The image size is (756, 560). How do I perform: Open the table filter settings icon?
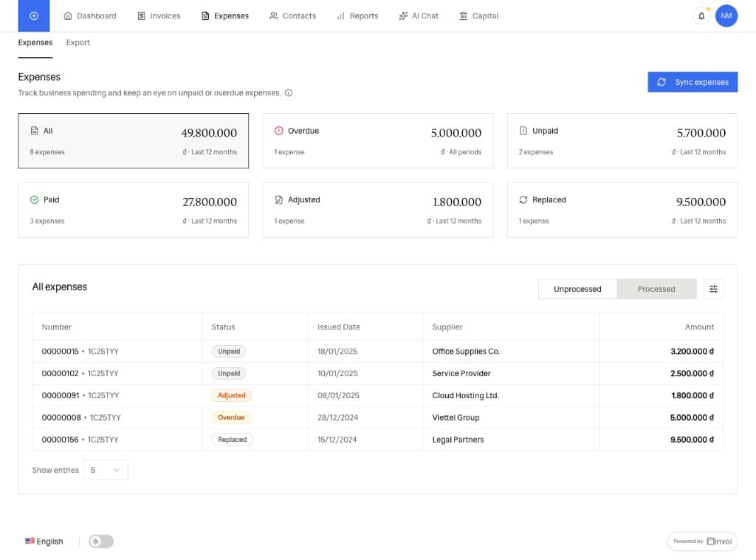coord(713,289)
